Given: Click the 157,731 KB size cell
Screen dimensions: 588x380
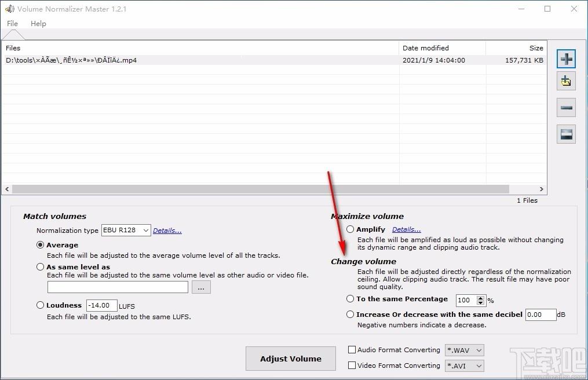Looking at the screenshot, I should (524, 60).
